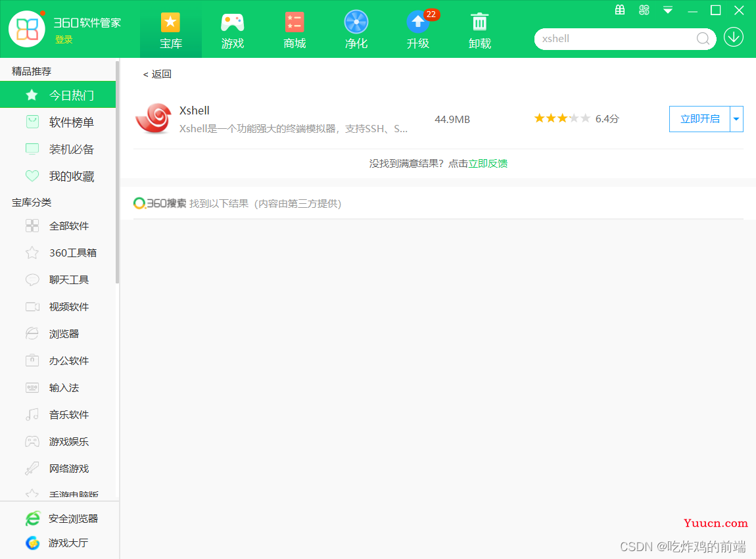Open the Xshell title text

coord(195,110)
